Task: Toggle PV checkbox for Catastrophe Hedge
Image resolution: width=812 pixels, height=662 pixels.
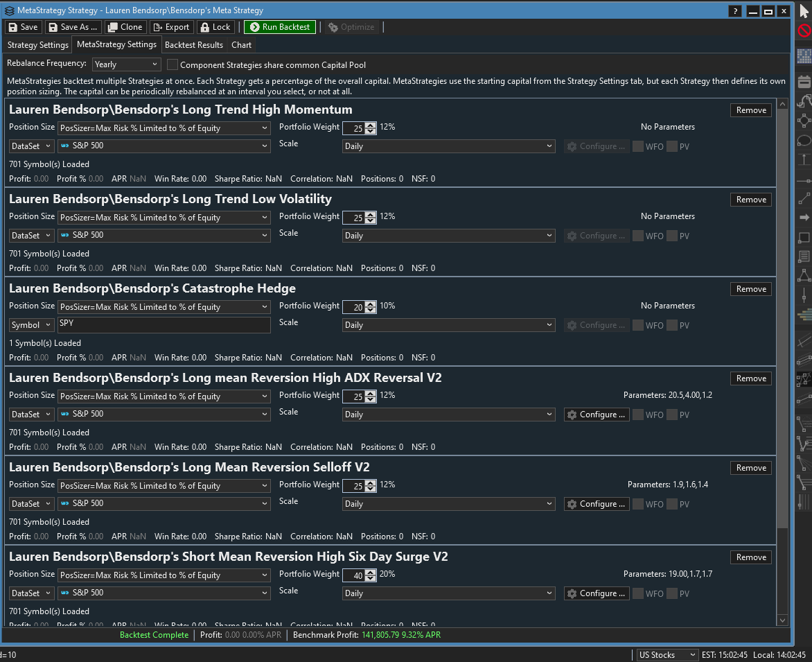Action: (x=671, y=325)
